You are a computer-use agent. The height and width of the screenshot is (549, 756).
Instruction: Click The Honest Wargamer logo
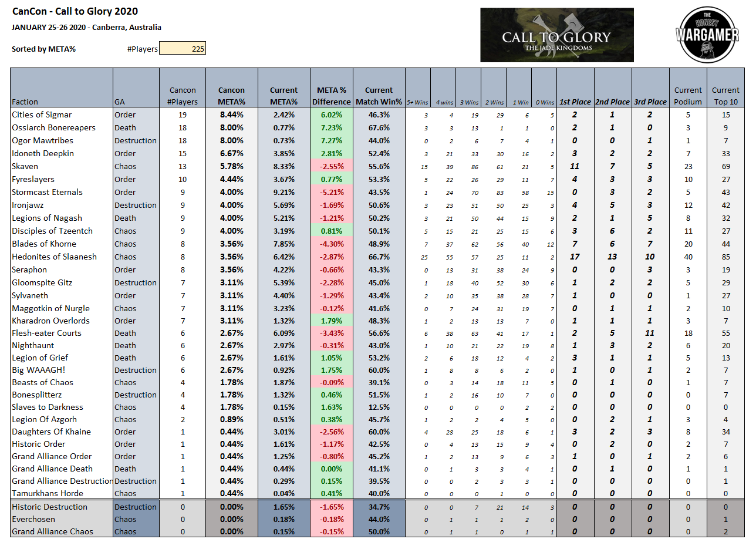coord(707,35)
